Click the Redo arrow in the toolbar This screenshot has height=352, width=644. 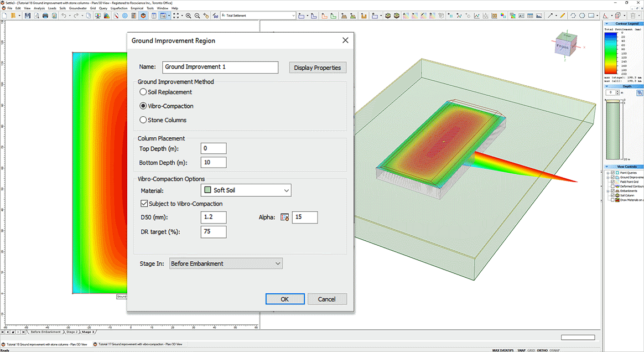click(76, 15)
